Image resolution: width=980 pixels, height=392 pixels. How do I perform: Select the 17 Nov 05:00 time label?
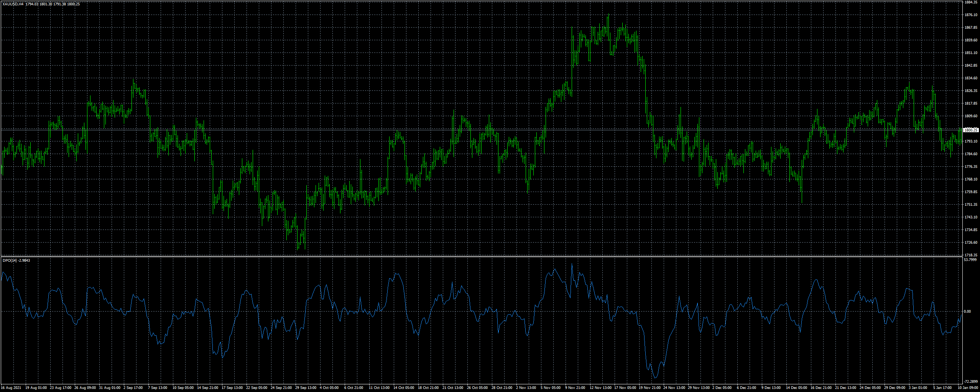pyautogui.click(x=625, y=388)
